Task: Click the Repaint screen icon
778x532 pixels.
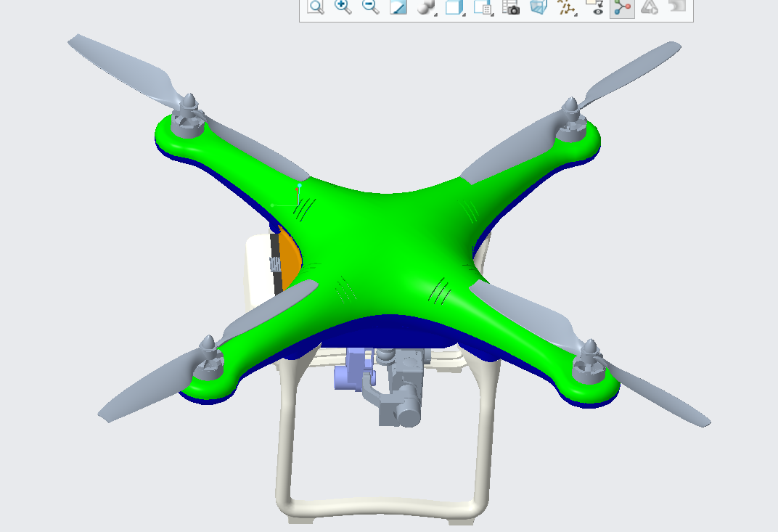Action: tap(398, 7)
